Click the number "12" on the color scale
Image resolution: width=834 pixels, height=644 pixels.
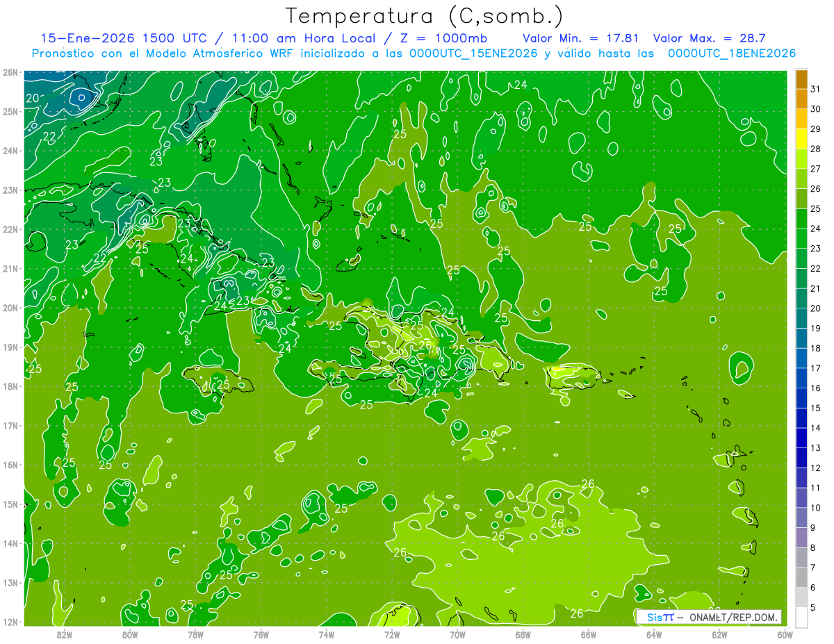click(815, 468)
